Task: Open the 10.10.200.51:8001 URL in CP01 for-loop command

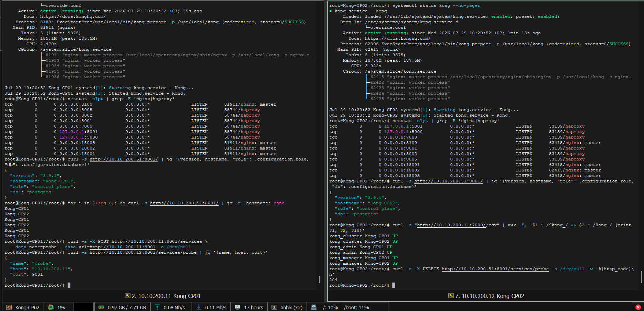Action: point(184,203)
